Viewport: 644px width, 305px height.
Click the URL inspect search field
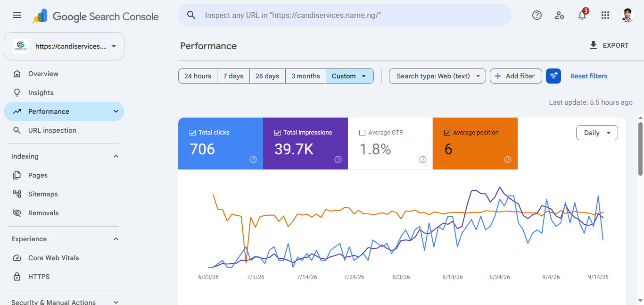345,15
